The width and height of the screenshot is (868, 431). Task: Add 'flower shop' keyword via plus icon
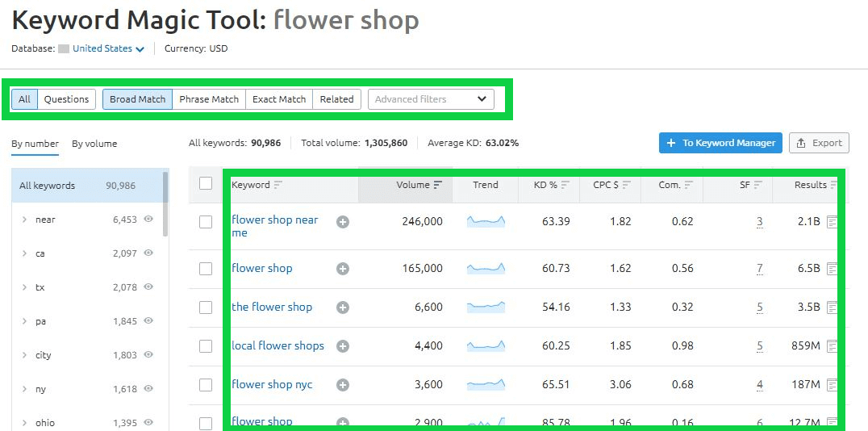343,269
